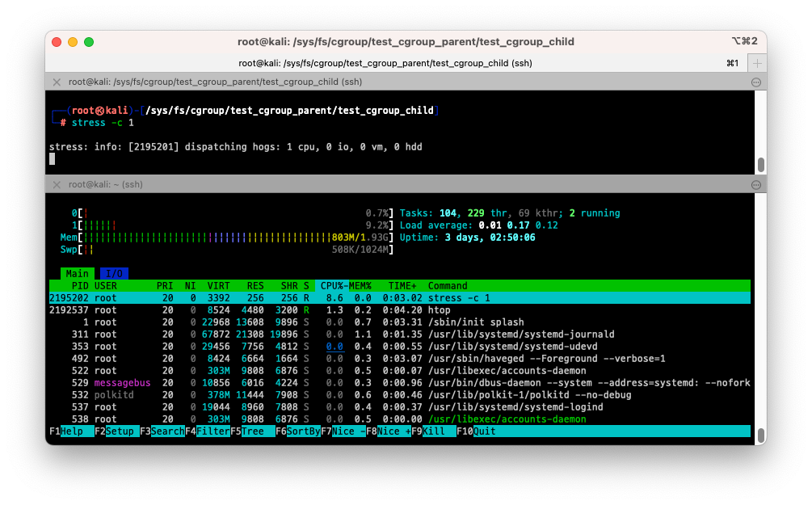Screen dimensions: 812x505
Task: Click the dispatching hogs output line
Action: click(236, 147)
